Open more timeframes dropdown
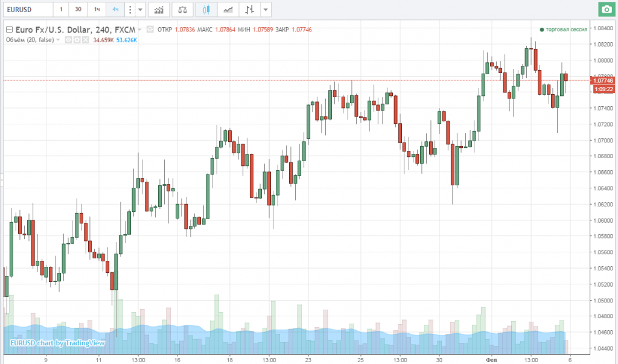 [x=140, y=10]
